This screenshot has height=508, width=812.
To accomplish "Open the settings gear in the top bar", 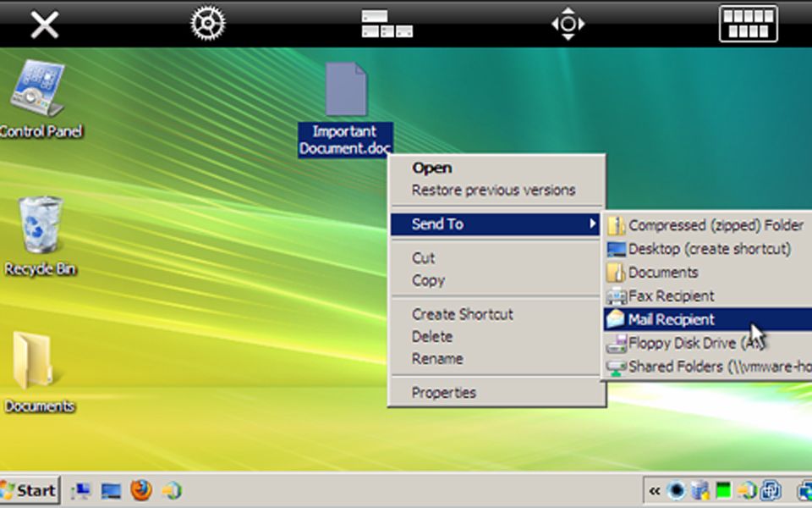I will point(208,24).
